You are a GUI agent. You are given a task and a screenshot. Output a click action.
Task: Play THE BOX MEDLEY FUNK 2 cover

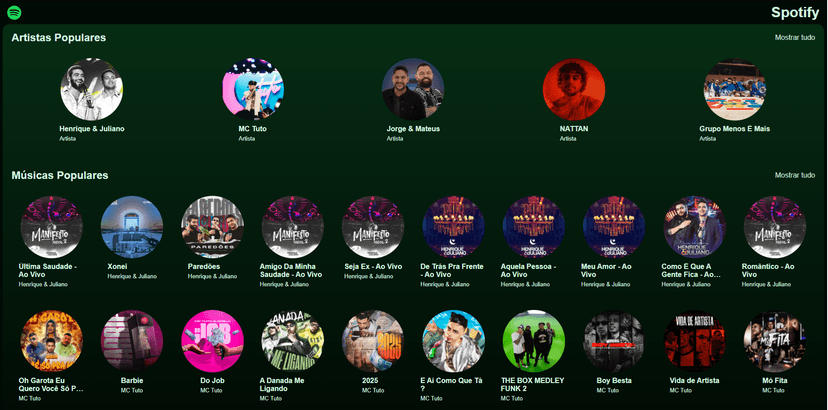click(533, 341)
